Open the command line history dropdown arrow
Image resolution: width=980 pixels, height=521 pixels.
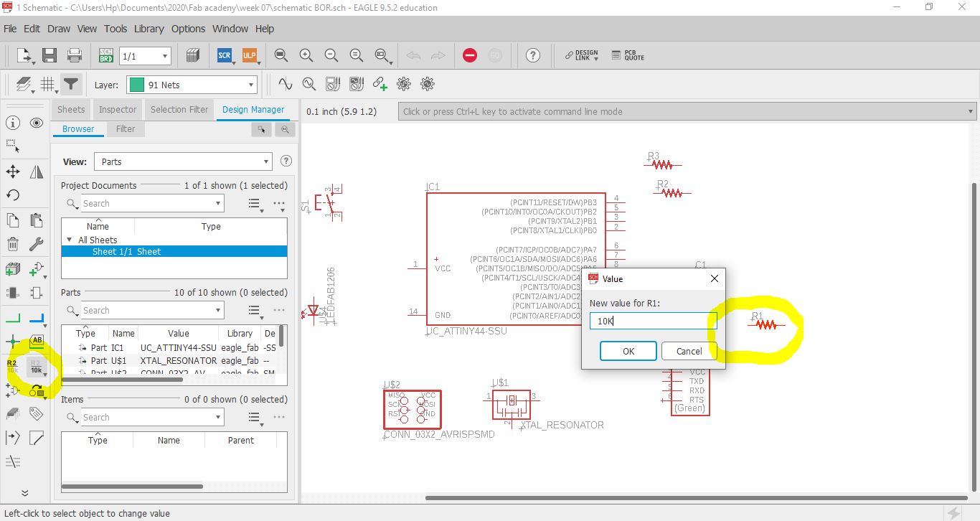pos(971,111)
